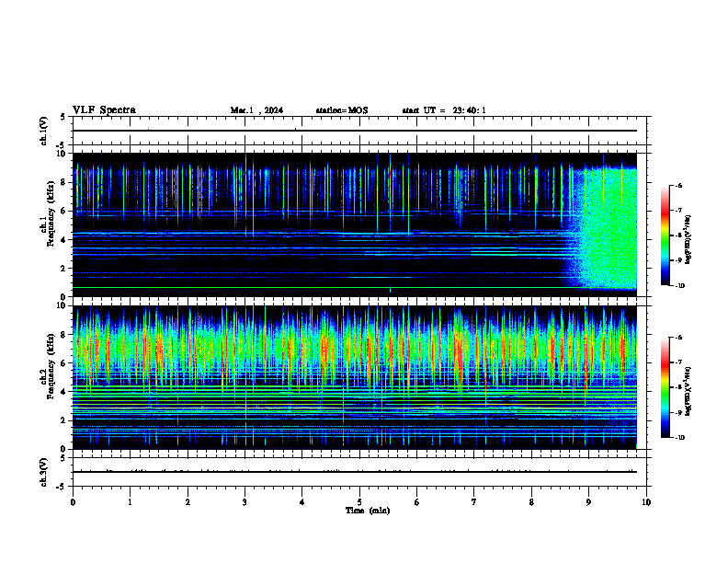Click the ch.1 spectrogram color scale bar
The width and height of the screenshot is (728, 563).
[665, 236]
